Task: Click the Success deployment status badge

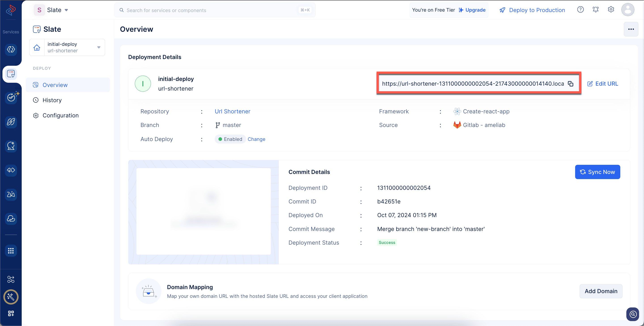Action: pyautogui.click(x=387, y=243)
